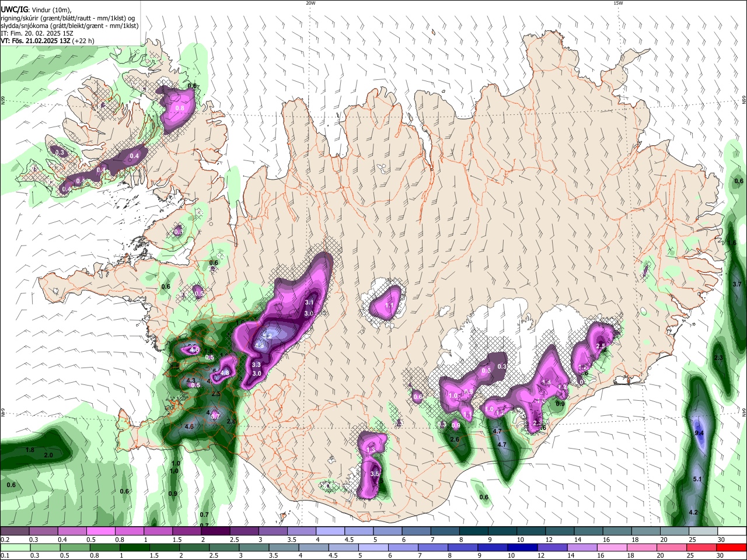Click the "4.2" value on the map

693,512
